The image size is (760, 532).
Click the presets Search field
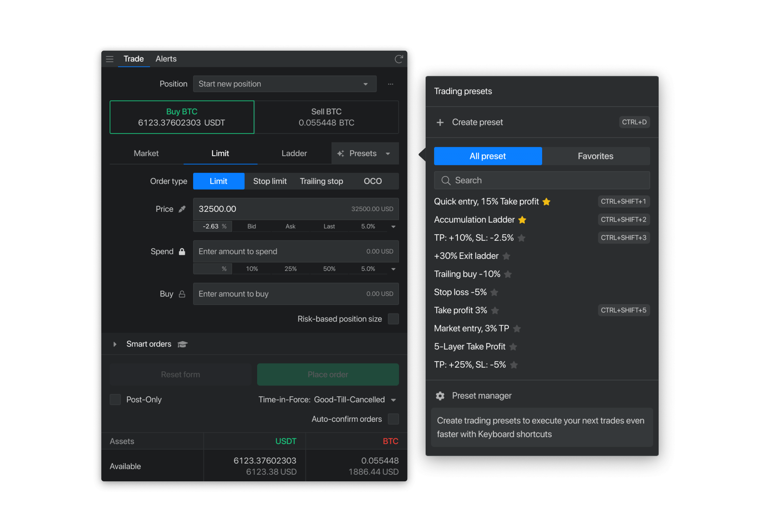click(x=542, y=180)
